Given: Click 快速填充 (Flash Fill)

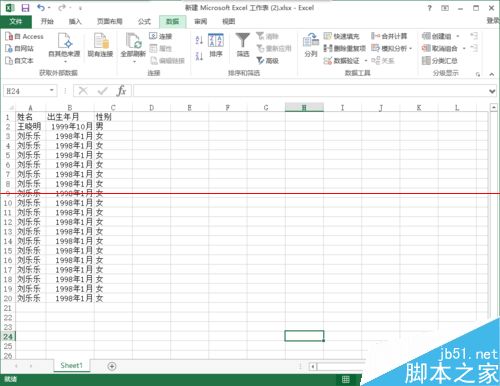Looking at the screenshot, I should tap(342, 36).
